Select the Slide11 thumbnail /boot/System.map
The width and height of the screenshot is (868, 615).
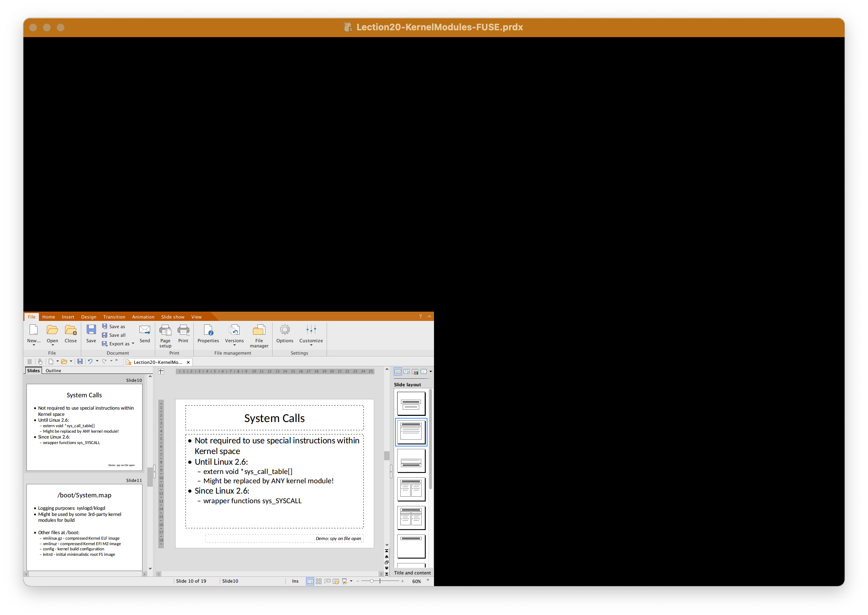click(x=84, y=527)
